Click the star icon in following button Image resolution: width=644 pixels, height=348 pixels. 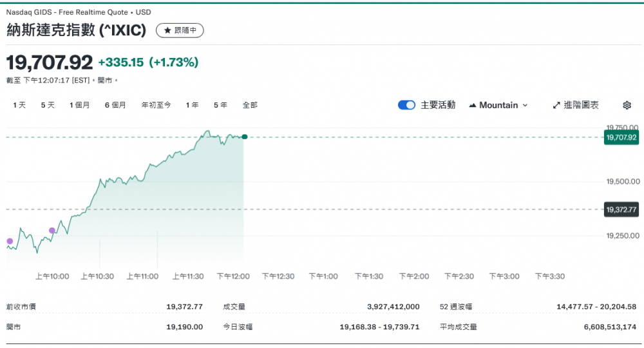(x=167, y=30)
